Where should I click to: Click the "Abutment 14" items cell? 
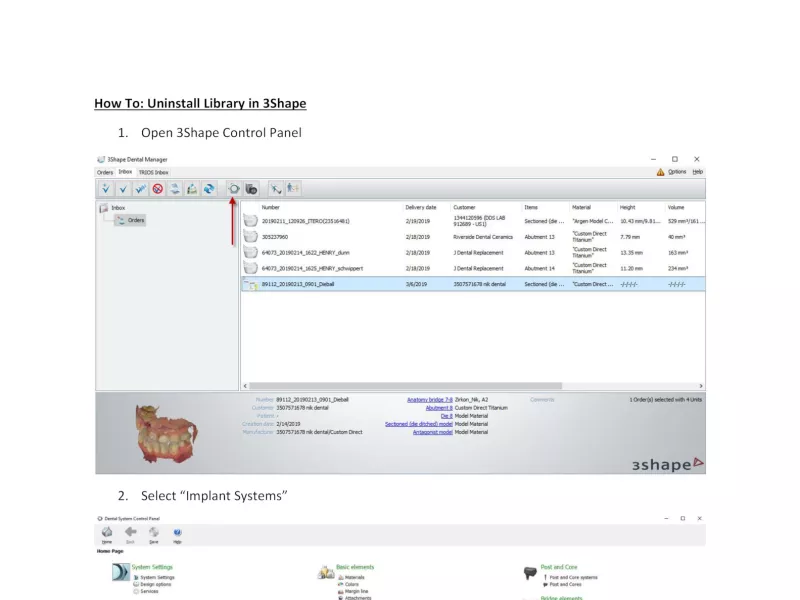click(x=539, y=268)
